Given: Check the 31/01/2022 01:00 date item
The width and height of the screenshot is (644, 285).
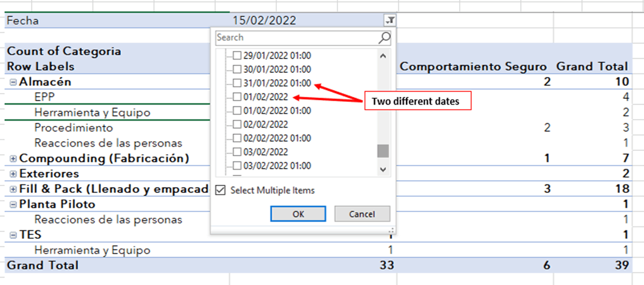Looking at the screenshot, I should click(237, 83).
